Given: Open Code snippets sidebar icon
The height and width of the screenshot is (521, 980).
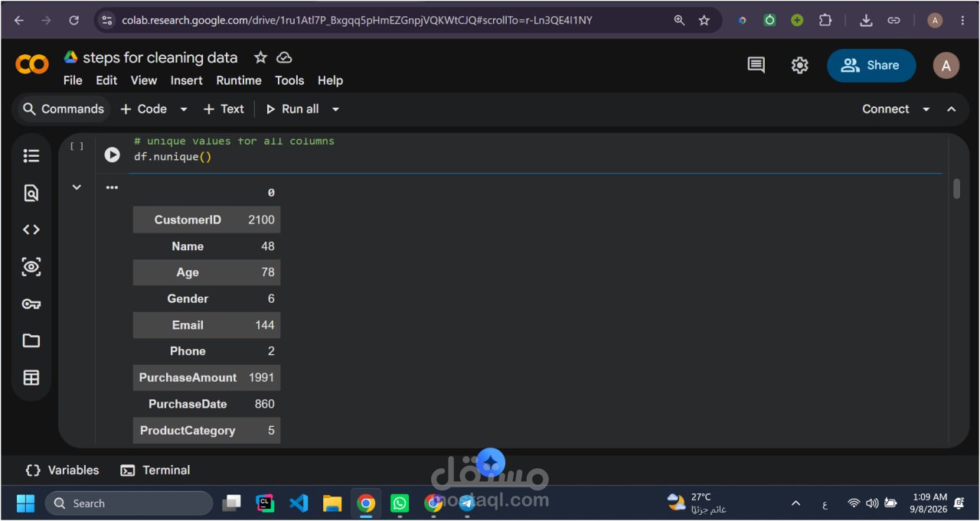Looking at the screenshot, I should (x=31, y=230).
